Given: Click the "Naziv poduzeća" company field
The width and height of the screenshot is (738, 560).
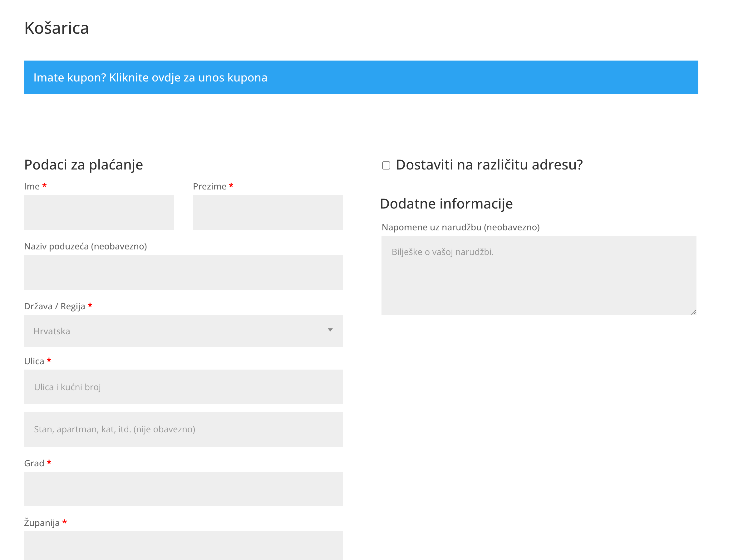Looking at the screenshot, I should pos(183,272).
